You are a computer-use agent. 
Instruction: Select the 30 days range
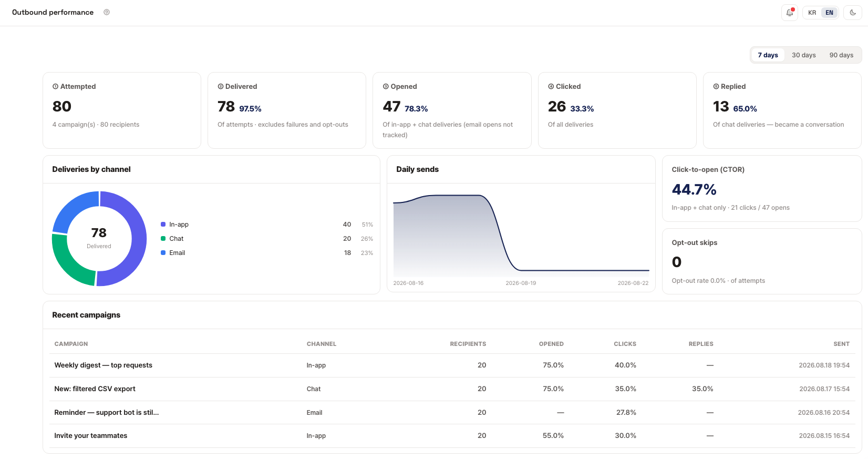804,55
